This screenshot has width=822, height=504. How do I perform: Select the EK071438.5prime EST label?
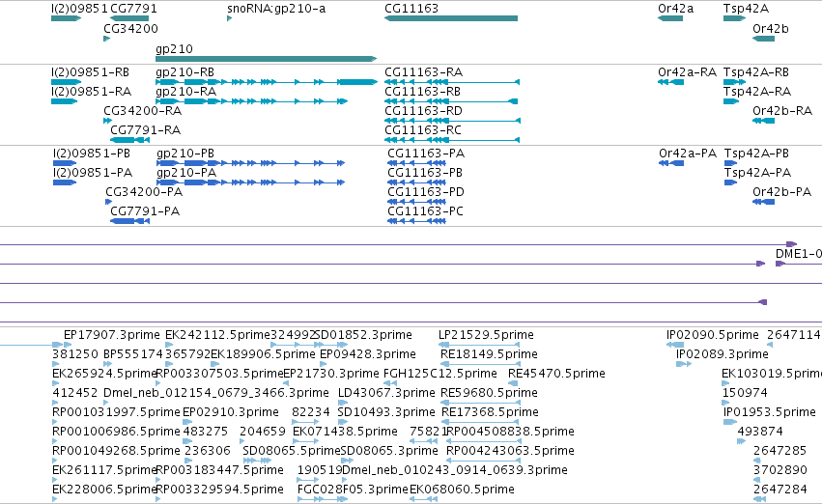click(345, 432)
